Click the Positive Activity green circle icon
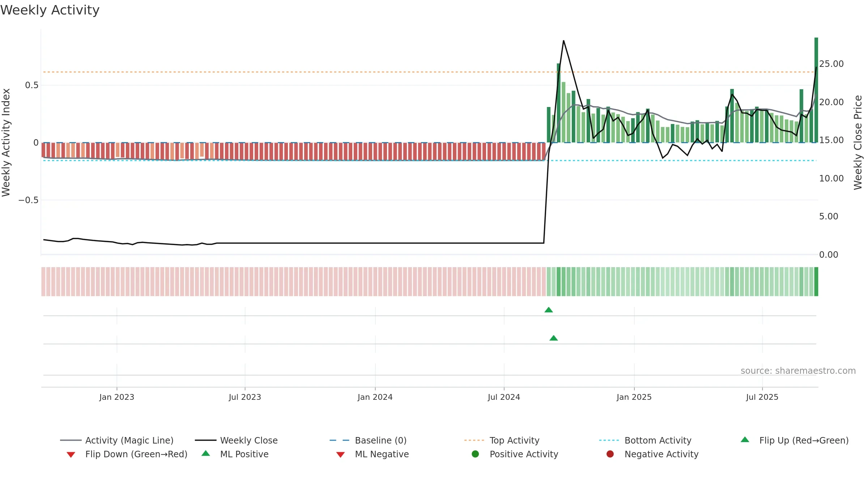Screen dimensions: 868x488 point(475,454)
